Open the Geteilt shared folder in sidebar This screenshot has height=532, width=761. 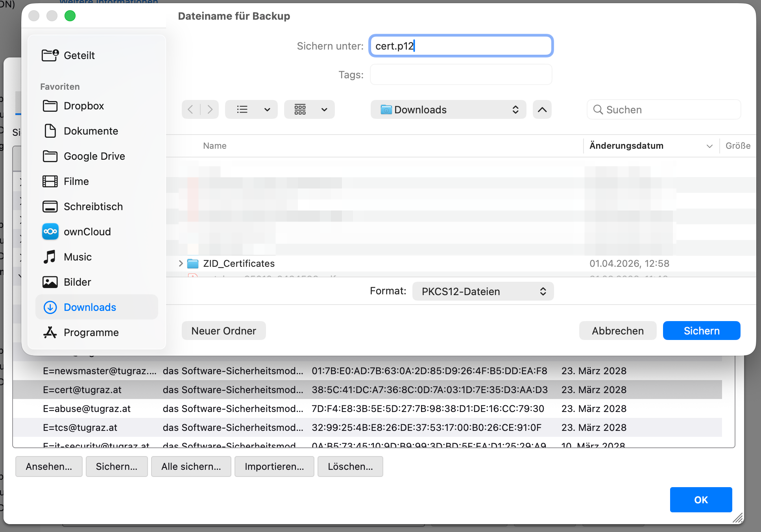pyautogui.click(x=79, y=55)
